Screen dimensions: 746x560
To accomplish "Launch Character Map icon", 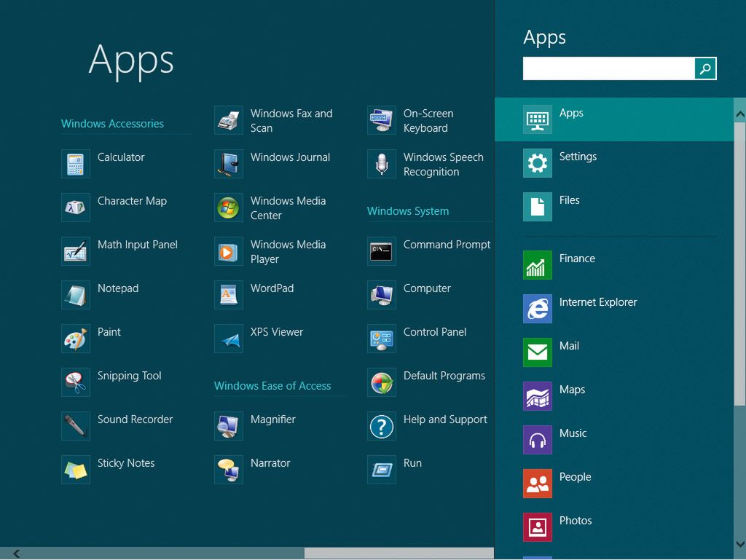I will click(76, 208).
